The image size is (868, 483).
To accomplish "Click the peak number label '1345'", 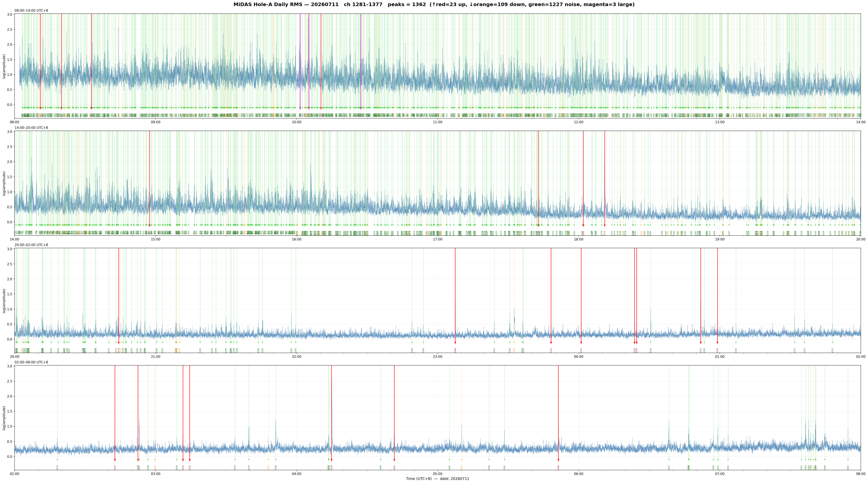I will point(504,467).
